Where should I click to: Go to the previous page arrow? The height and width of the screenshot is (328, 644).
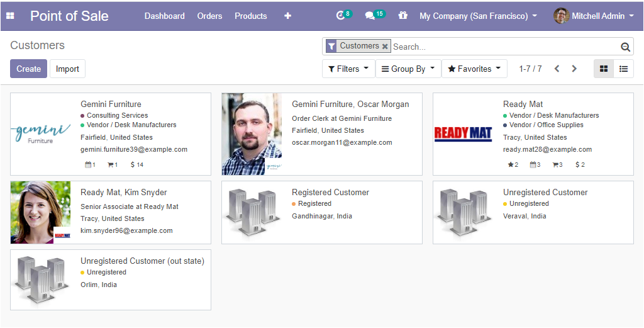[557, 69]
